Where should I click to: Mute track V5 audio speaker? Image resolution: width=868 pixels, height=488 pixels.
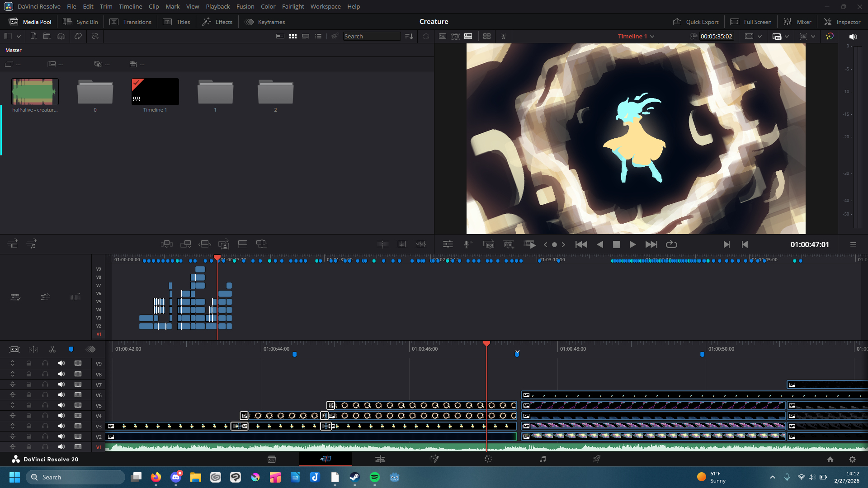[x=61, y=405]
